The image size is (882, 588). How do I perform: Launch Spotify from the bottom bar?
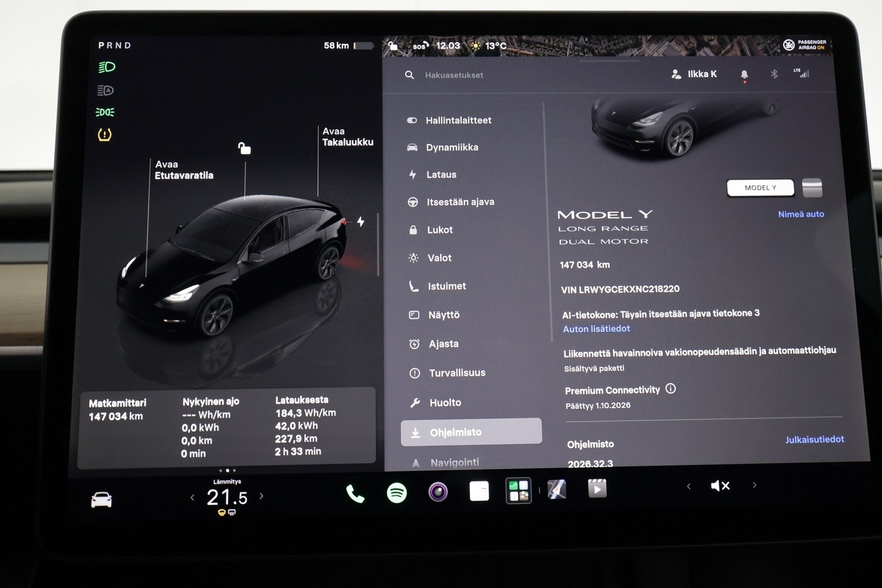pos(397,492)
